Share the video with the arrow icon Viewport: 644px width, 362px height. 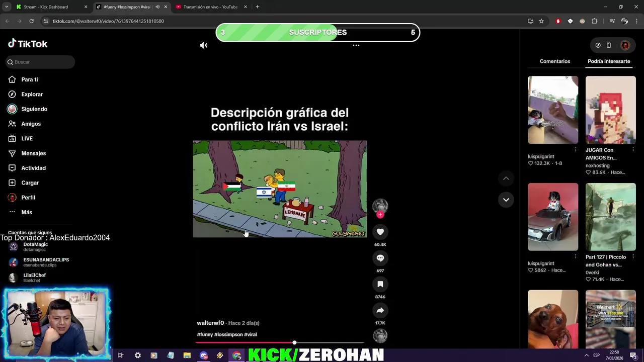380,310
